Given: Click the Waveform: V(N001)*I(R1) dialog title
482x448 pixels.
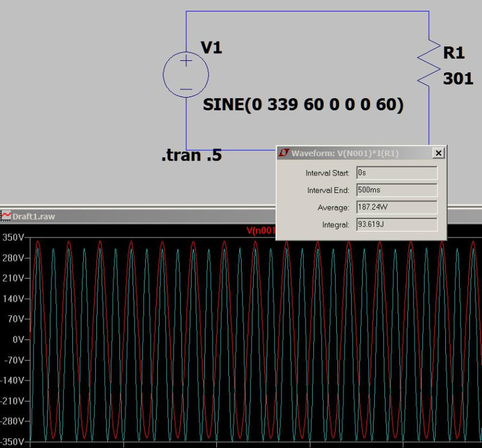Looking at the screenshot, I should (345, 153).
